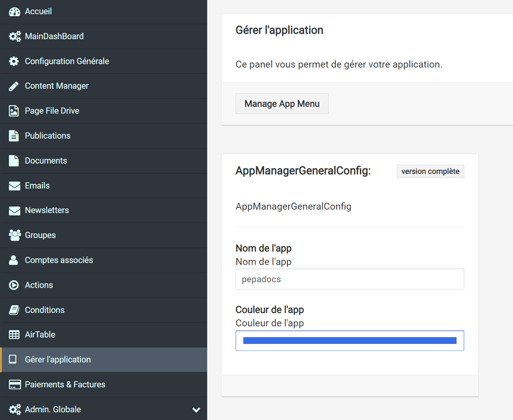Click the Configuration Générale gear icon
This screenshot has width=513, height=420.
pyautogui.click(x=14, y=61)
